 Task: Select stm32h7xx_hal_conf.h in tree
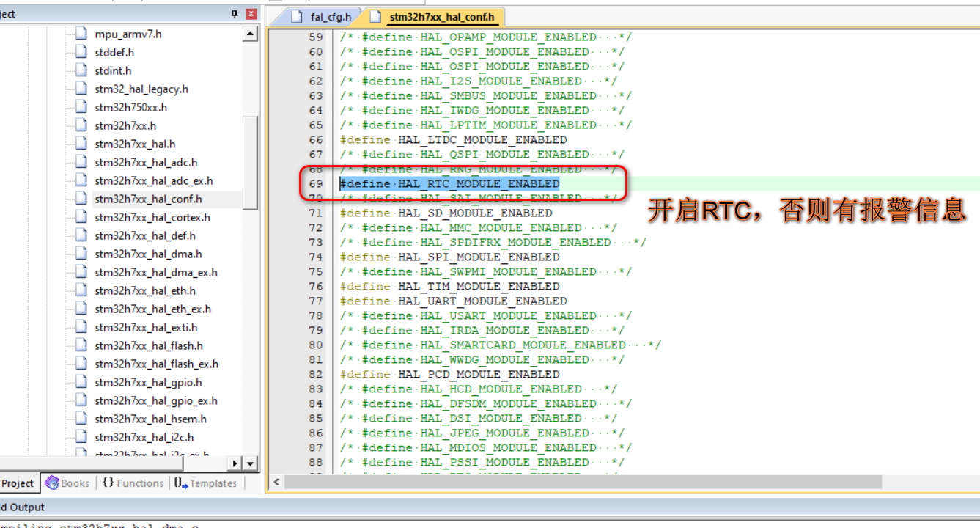148,199
